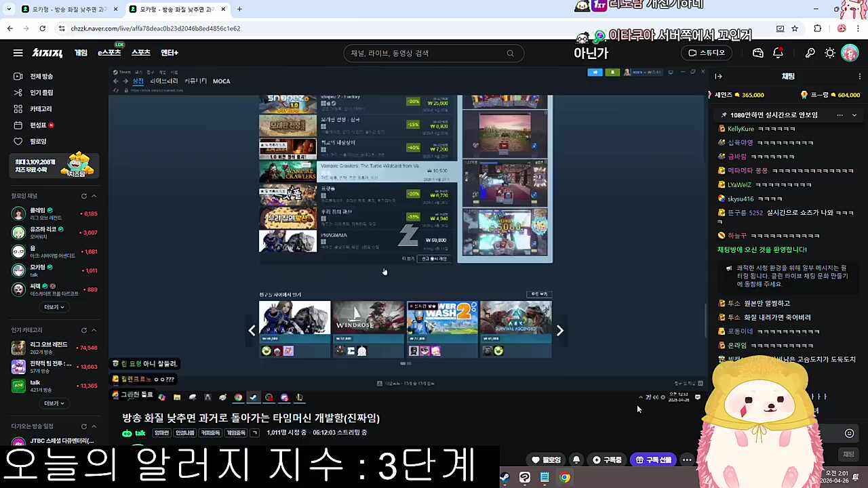
Task: Click the 구독 선물 button
Action: pos(654,460)
